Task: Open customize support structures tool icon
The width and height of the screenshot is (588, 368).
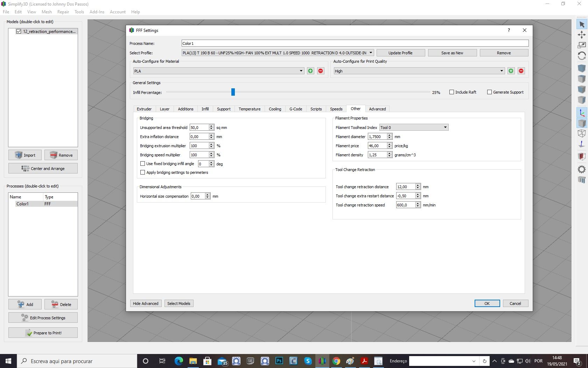Action: pyautogui.click(x=581, y=180)
